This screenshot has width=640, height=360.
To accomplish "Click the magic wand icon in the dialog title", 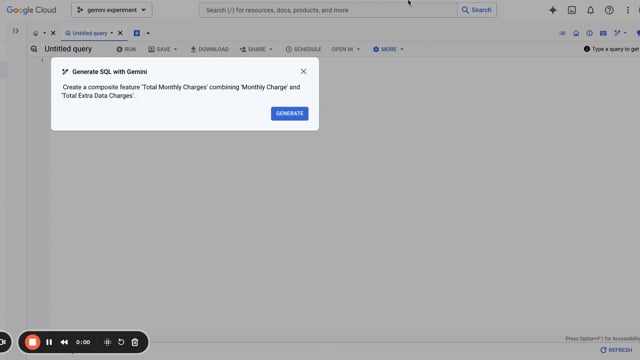I will pyautogui.click(x=65, y=72).
